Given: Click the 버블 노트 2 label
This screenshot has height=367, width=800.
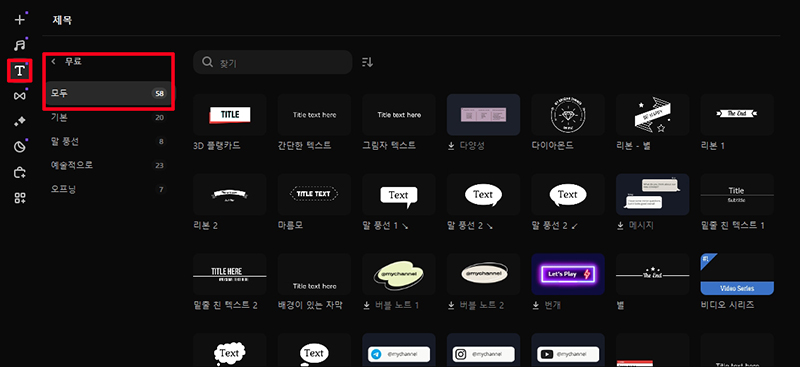Looking at the screenshot, I should click(x=482, y=305).
